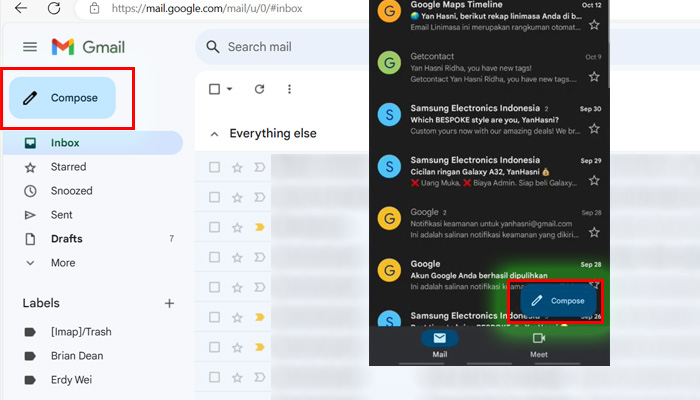Viewport: 700px width, 400px height.
Task: Star the first email row in list
Action: pos(237,168)
